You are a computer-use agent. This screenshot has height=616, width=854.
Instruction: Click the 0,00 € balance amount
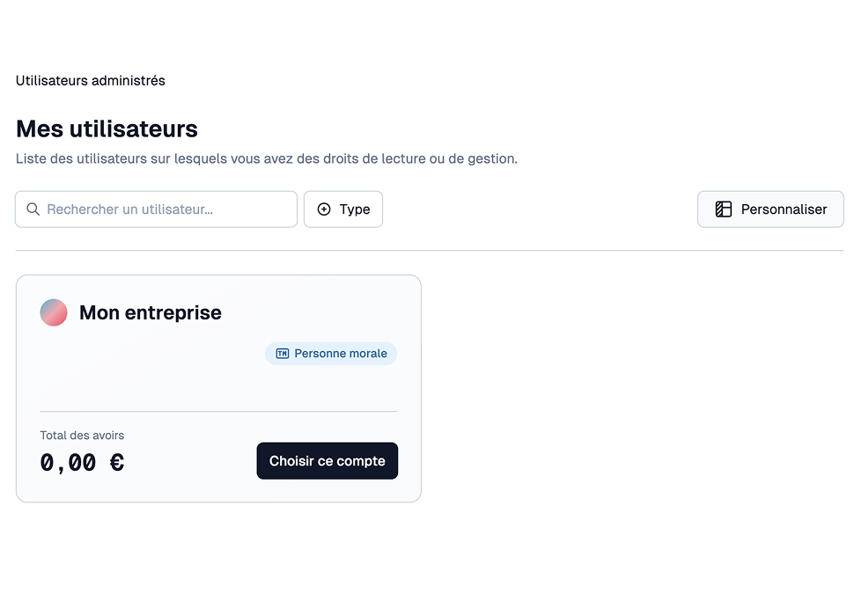(82, 462)
